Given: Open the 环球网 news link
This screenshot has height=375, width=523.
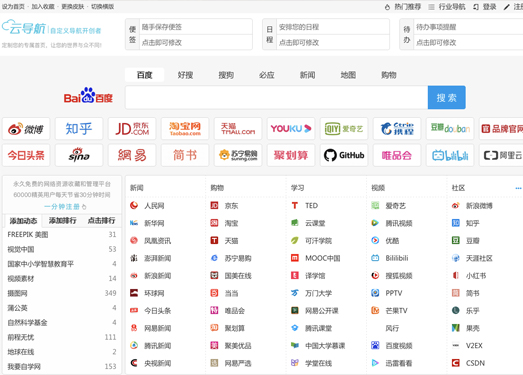Looking at the screenshot, I should coord(154,293).
